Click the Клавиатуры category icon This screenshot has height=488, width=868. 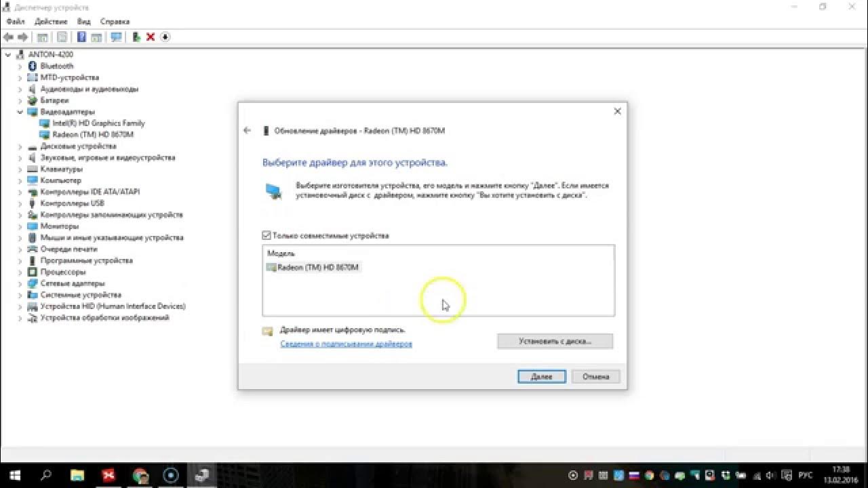(32, 169)
